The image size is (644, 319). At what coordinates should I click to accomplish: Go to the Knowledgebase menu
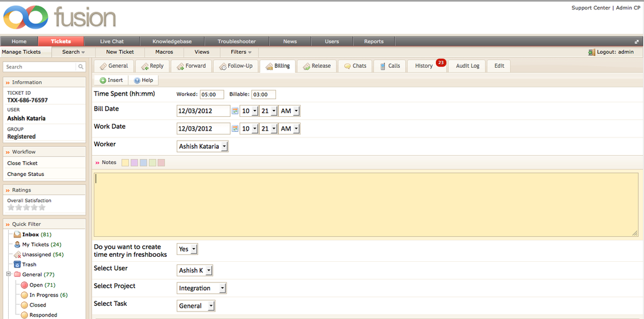coord(171,41)
